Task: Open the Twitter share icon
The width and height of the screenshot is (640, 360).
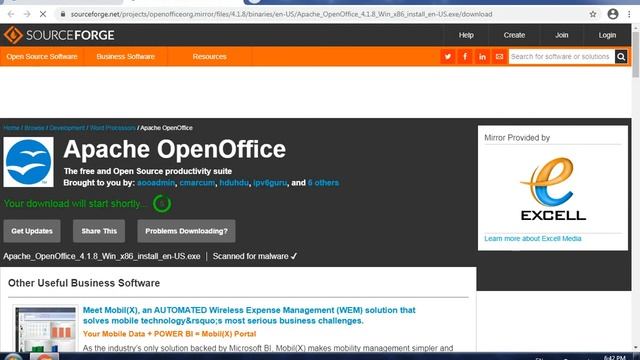Action: point(448,57)
